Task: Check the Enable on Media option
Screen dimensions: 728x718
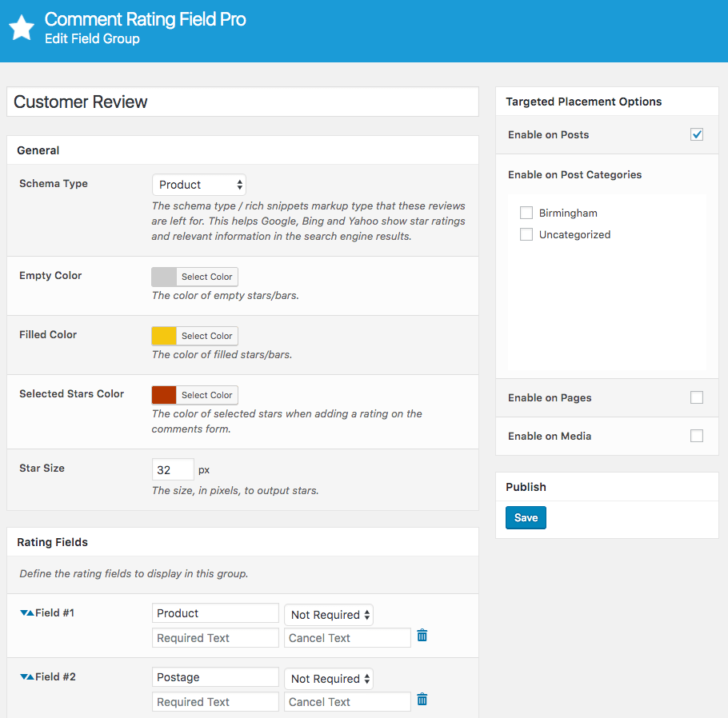Action: tap(696, 436)
